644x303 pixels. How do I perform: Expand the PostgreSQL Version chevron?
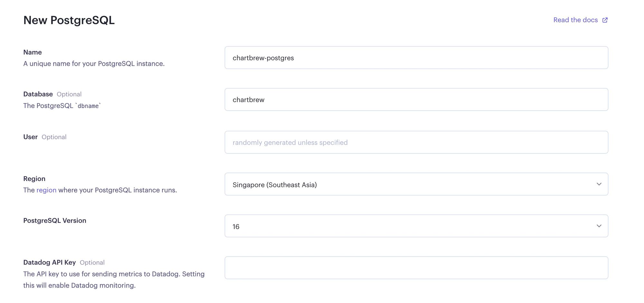(x=599, y=226)
